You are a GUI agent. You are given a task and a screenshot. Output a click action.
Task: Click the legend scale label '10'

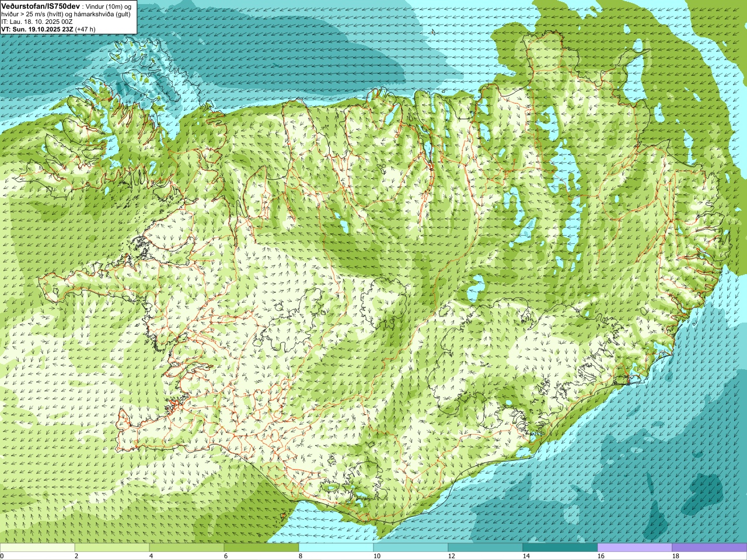376,556
